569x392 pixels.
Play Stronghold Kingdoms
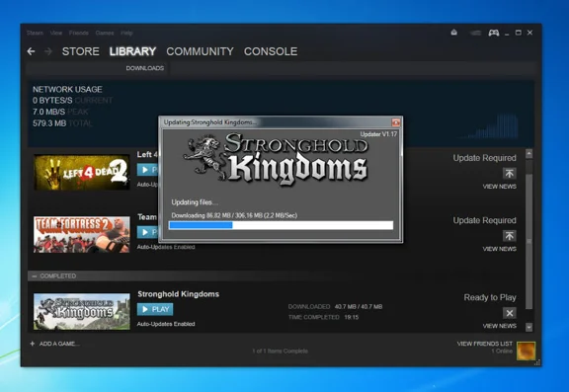(155, 309)
